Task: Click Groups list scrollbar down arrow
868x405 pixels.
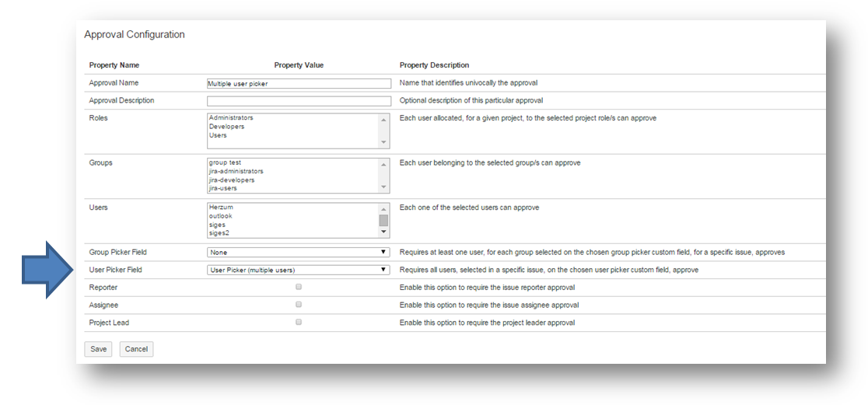Action: pos(383,187)
